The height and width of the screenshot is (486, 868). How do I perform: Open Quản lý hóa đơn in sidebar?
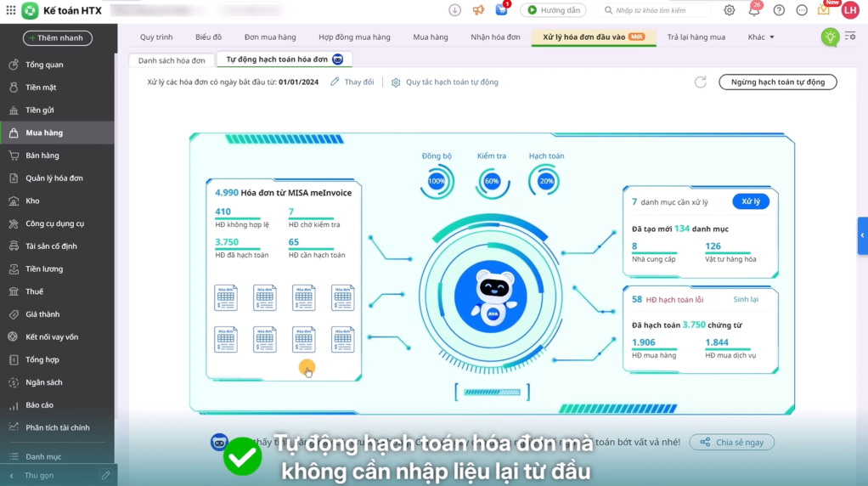58,178
